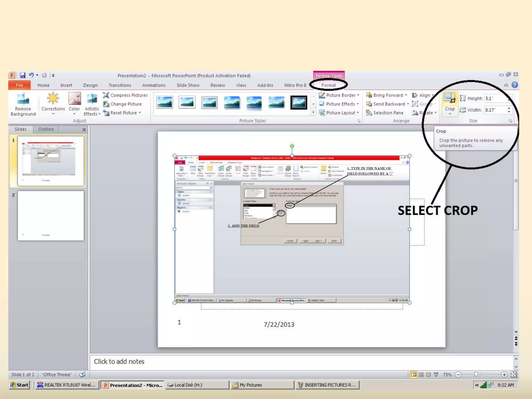Expand the Picture Styles gallery
The width and height of the screenshot is (532, 399).
(x=313, y=112)
